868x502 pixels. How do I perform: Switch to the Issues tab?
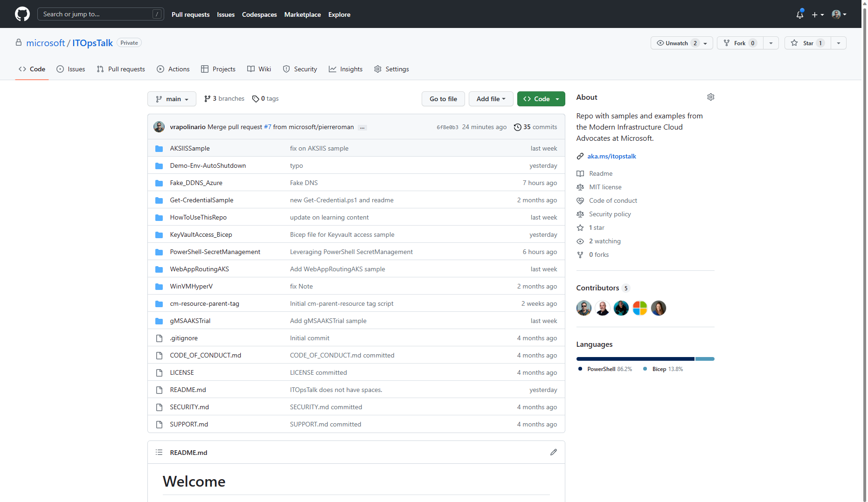(x=71, y=69)
